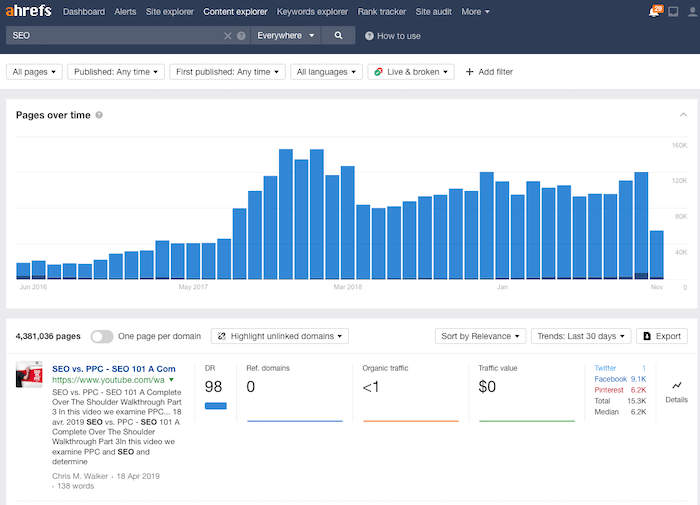Open Sort by Relevance dropdown
This screenshot has height=505, width=700.
coord(480,336)
